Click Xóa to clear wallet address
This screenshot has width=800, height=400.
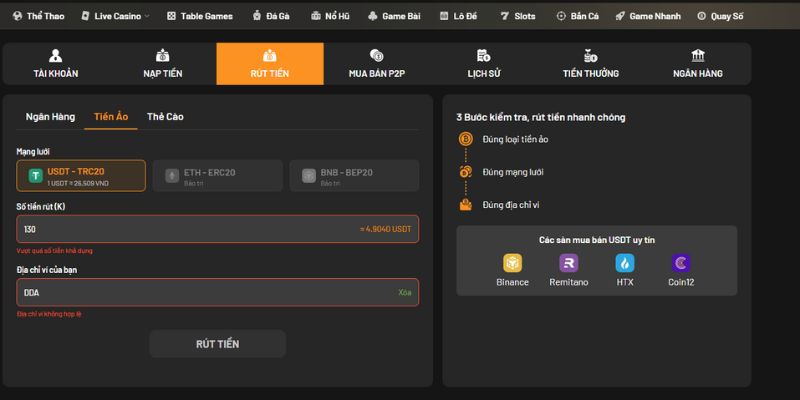tap(404, 292)
